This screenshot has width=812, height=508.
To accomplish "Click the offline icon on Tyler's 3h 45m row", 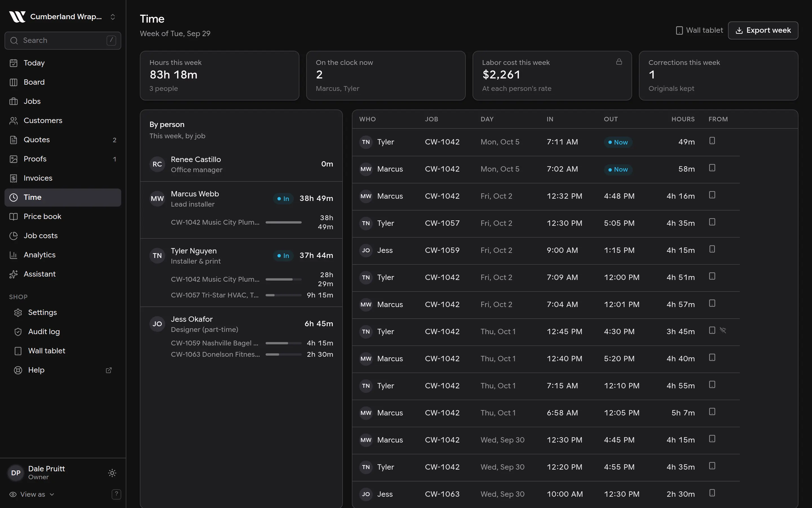I will point(723,330).
